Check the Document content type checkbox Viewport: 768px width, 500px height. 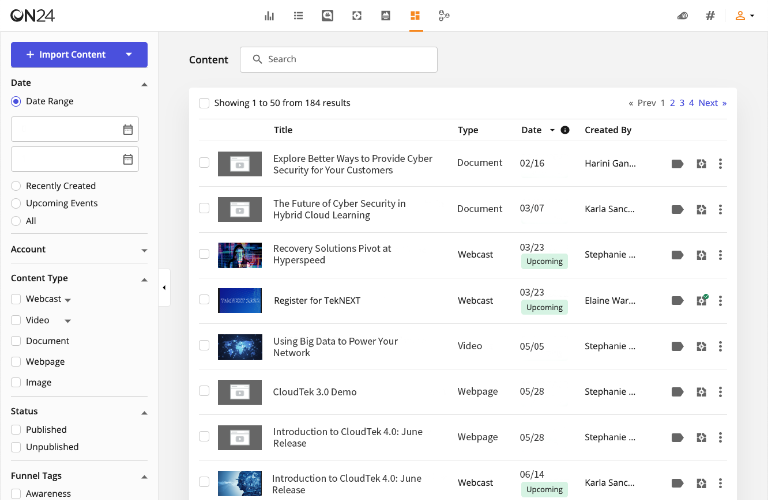(x=16, y=341)
